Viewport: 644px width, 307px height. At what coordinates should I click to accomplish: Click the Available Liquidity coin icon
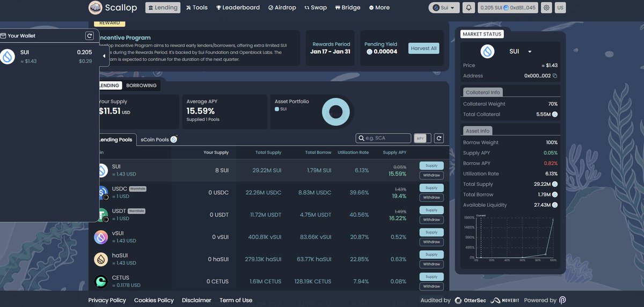(555, 205)
